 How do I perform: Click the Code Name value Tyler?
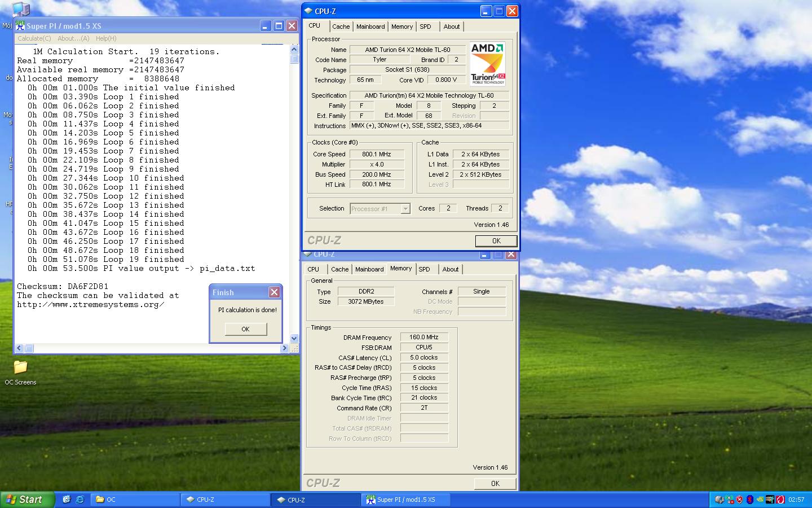pyautogui.click(x=379, y=59)
